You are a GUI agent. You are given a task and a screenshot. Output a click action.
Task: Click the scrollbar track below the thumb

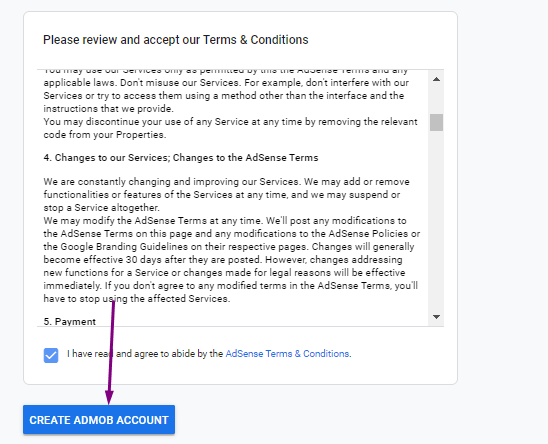point(436,220)
